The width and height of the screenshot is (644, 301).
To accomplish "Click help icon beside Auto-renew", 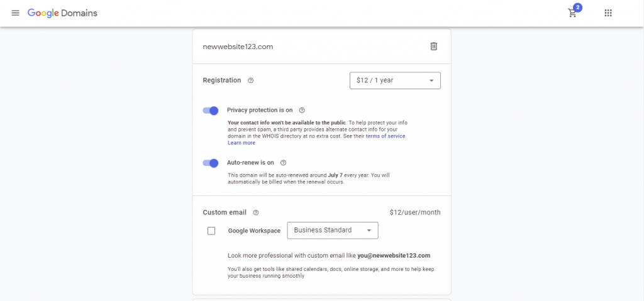I will point(283,162).
